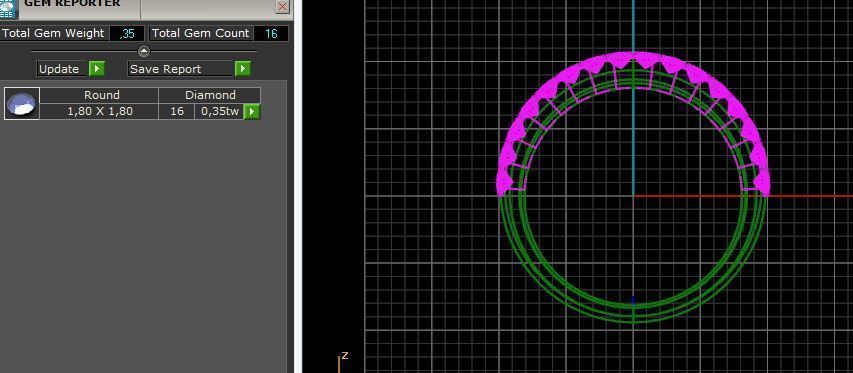The width and height of the screenshot is (853, 373).
Task: Click the 1,80 X 1,80 size cell
Action: tap(100, 111)
